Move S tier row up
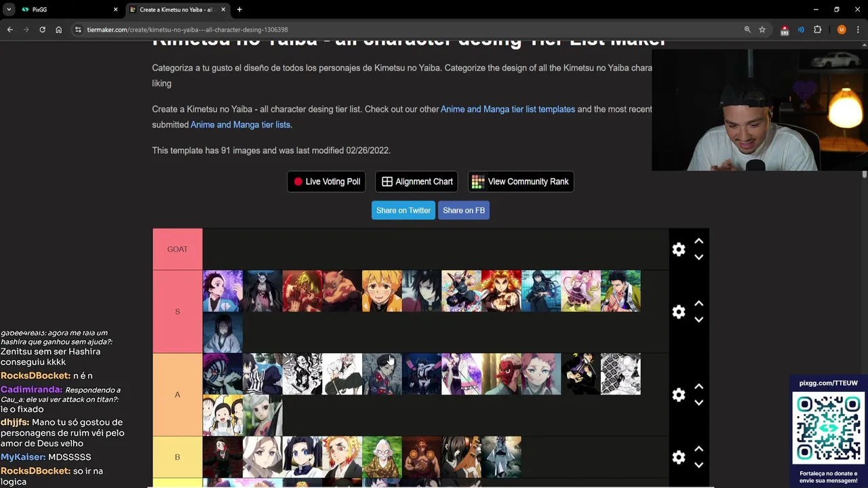This screenshot has height=488, width=868. [698, 304]
